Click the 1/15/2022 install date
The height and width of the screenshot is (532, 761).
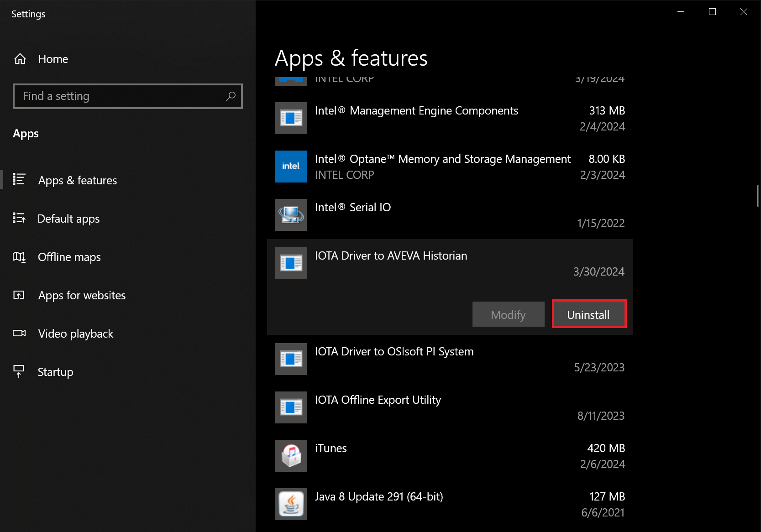601,223
